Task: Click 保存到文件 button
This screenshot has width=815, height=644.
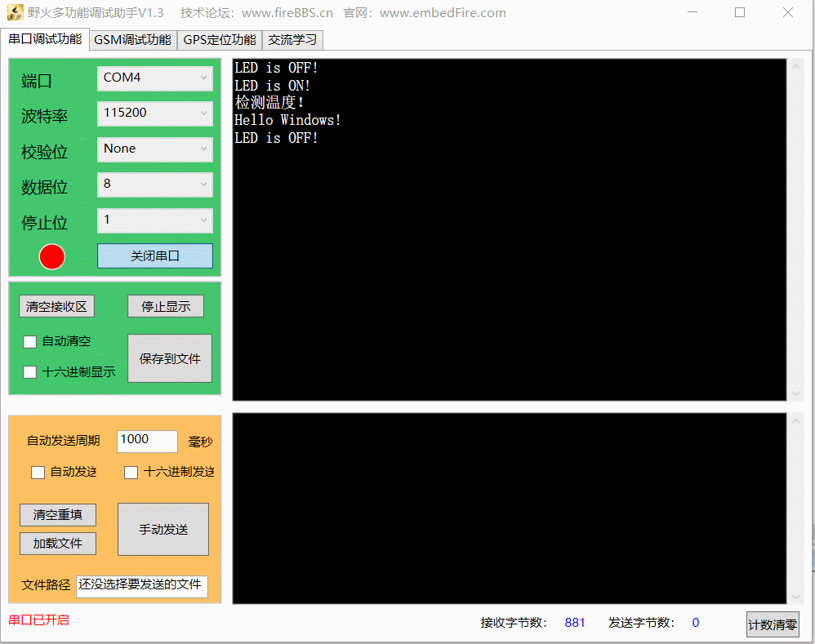Action: [x=170, y=358]
